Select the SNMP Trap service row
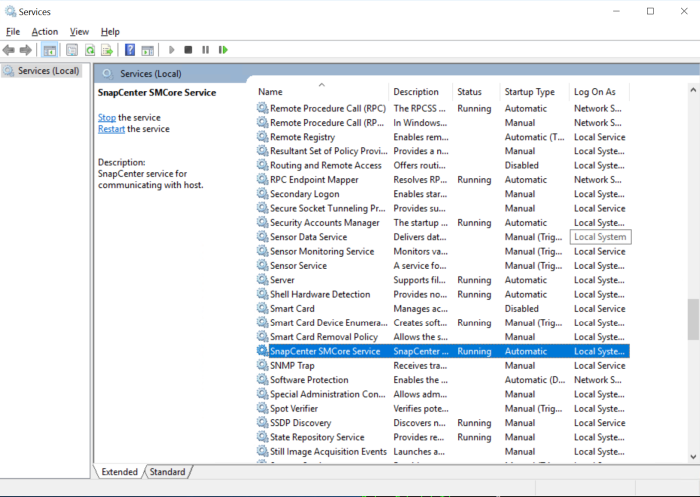Image resolution: width=700 pixels, height=497 pixels. (x=292, y=366)
